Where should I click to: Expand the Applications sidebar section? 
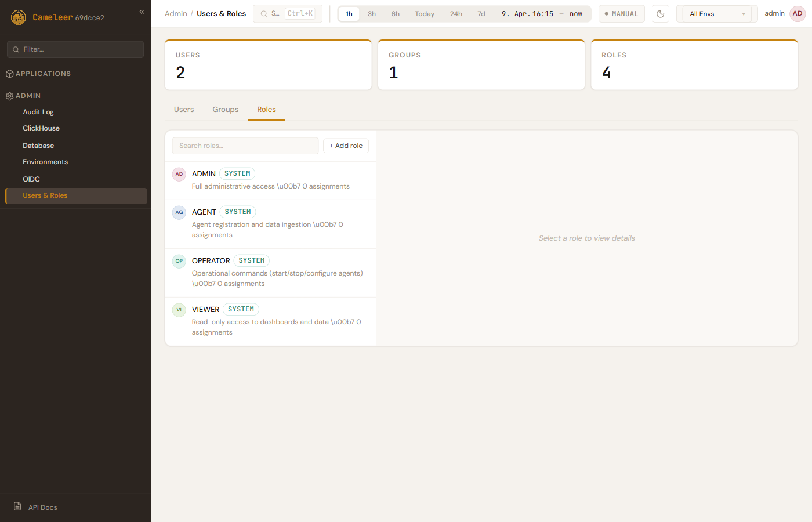43,74
